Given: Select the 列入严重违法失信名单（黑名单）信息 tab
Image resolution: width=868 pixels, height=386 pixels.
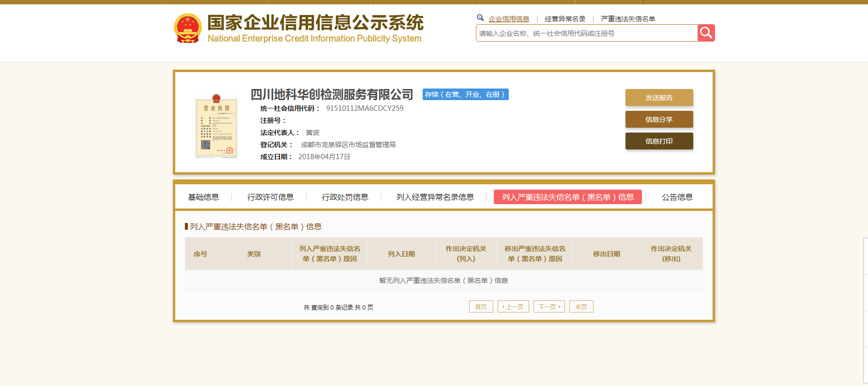Looking at the screenshot, I should 567,197.
